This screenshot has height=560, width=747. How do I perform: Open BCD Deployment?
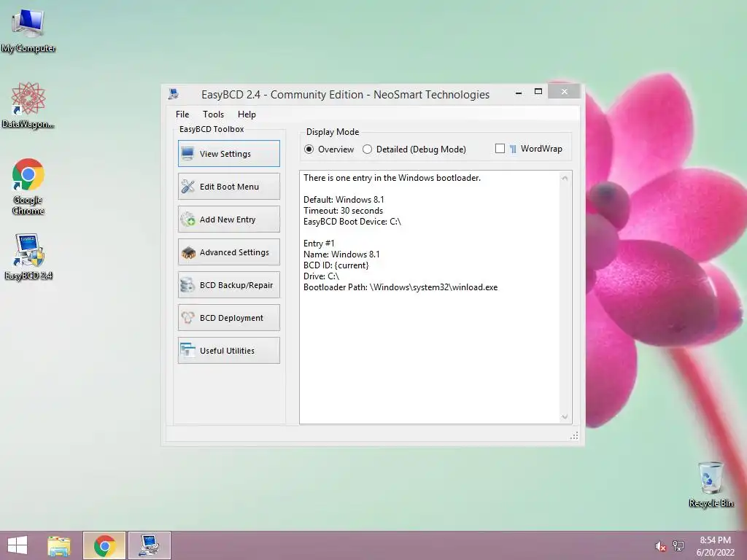[228, 318]
